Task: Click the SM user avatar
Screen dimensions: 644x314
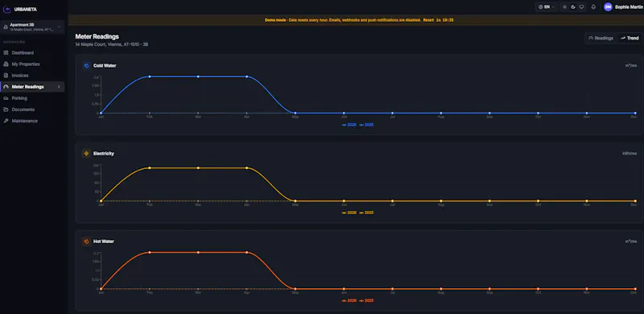Action: tap(608, 7)
